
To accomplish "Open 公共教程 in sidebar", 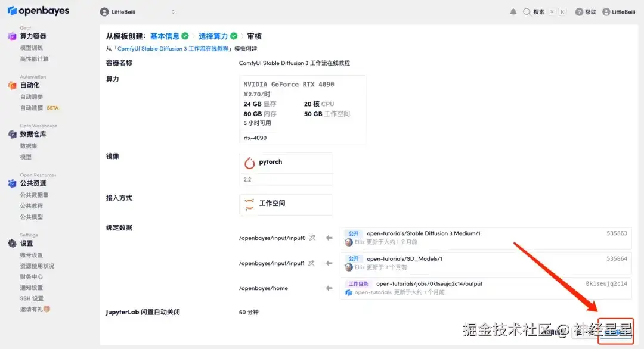I will (x=31, y=206).
